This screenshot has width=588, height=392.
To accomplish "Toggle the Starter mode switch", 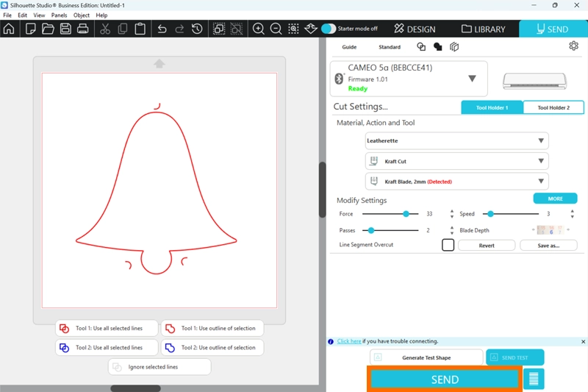I will (x=329, y=29).
